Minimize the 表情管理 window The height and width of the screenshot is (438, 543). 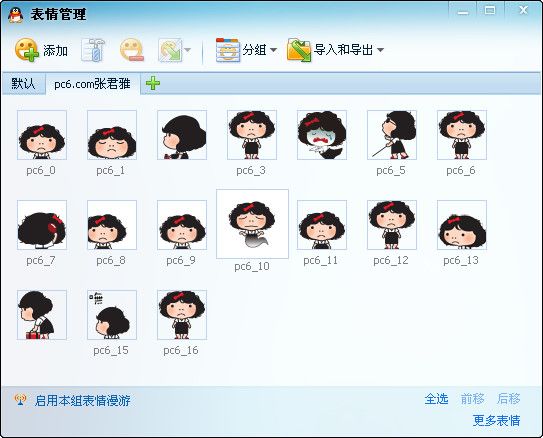click(463, 11)
